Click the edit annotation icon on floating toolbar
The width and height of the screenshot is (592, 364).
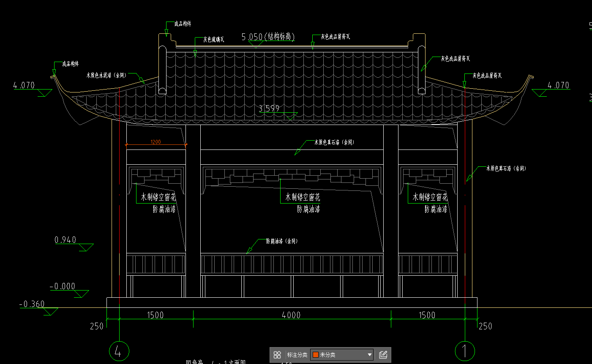383,355
